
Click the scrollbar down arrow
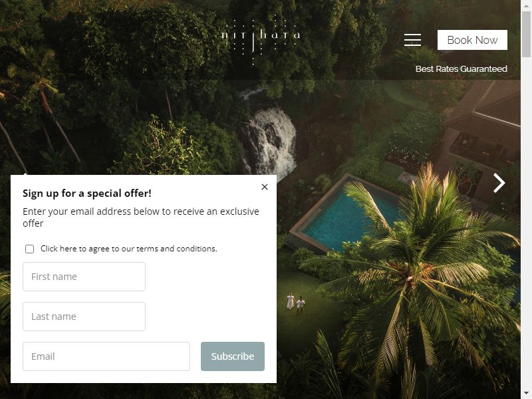(526, 394)
